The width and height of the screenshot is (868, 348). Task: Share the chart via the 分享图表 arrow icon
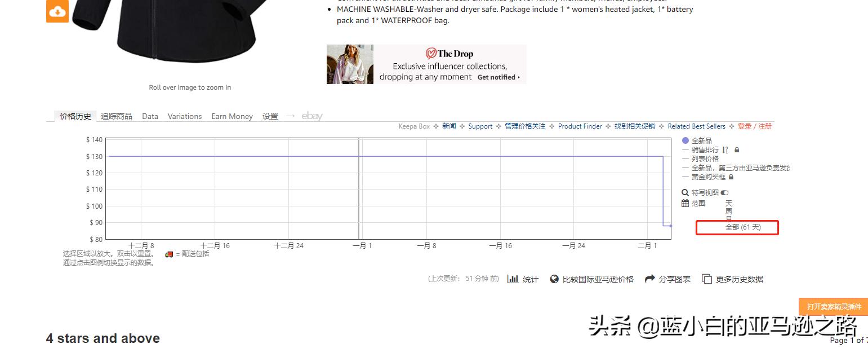click(650, 279)
